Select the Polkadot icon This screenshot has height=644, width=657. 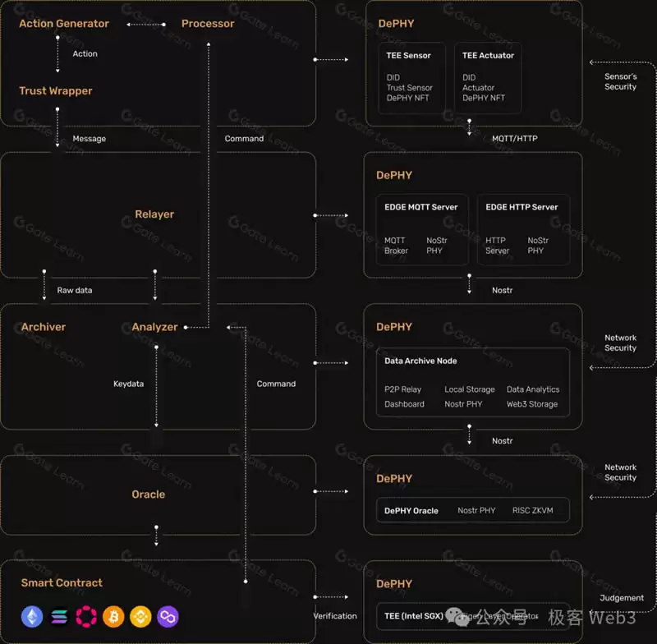tap(85, 616)
